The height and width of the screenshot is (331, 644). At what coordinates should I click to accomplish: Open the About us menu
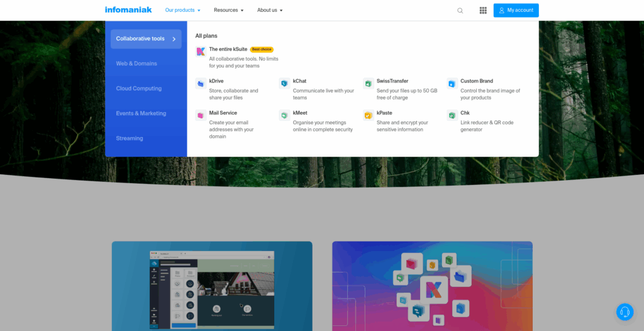point(270,10)
